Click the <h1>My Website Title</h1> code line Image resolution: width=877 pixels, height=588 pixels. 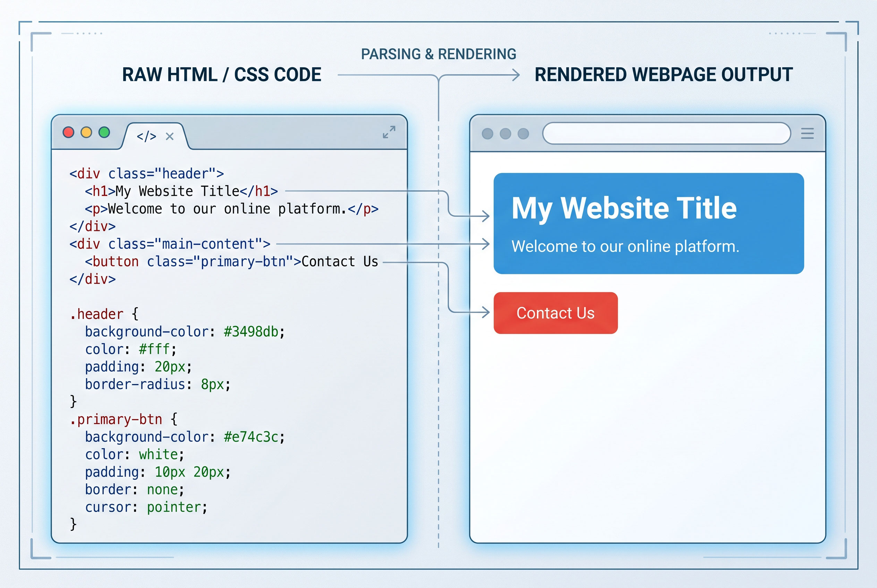tap(181, 191)
